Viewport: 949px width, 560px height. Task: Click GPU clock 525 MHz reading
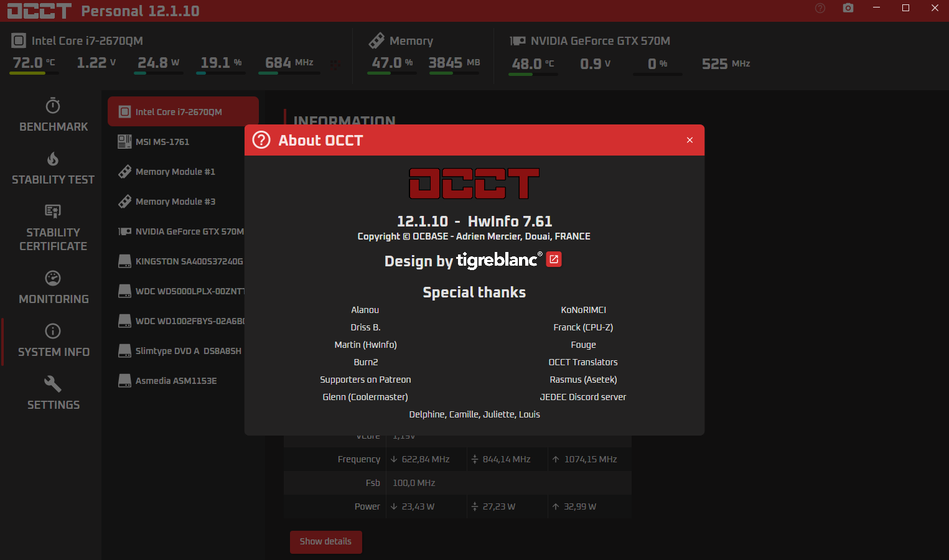(x=726, y=63)
